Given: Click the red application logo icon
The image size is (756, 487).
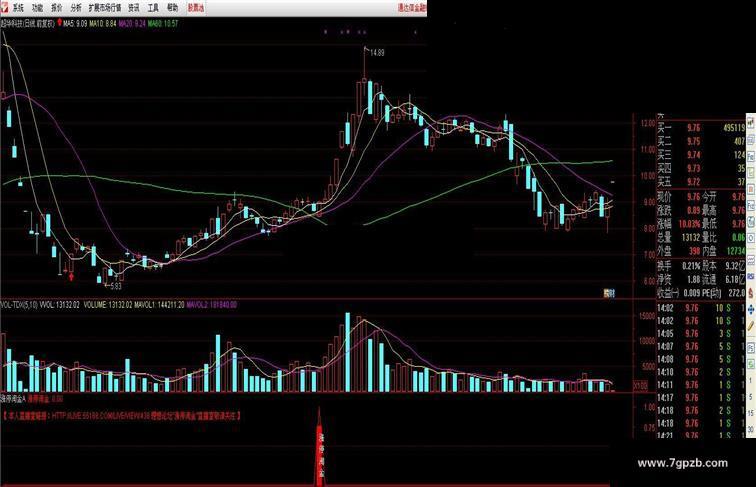Looking at the screenshot, I should (5, 7).
